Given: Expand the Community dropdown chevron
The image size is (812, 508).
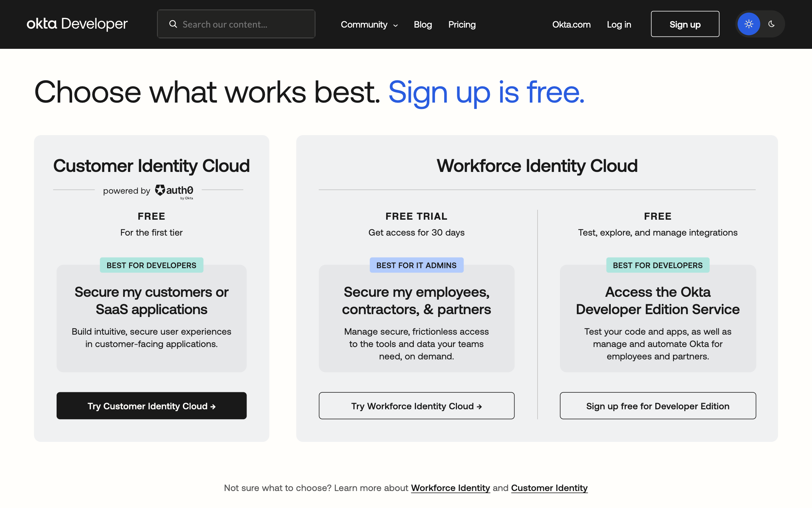Looking at the screenshot, I should pos(396,25).
